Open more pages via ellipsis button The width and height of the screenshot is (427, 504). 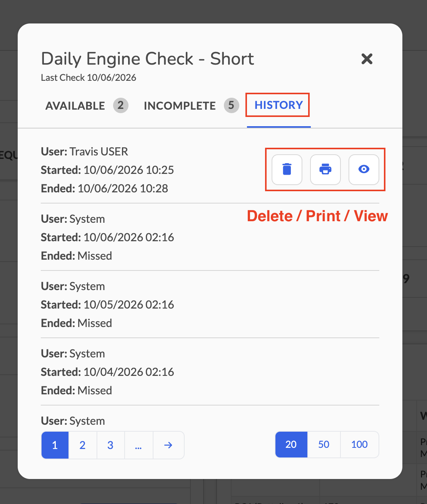138,445
